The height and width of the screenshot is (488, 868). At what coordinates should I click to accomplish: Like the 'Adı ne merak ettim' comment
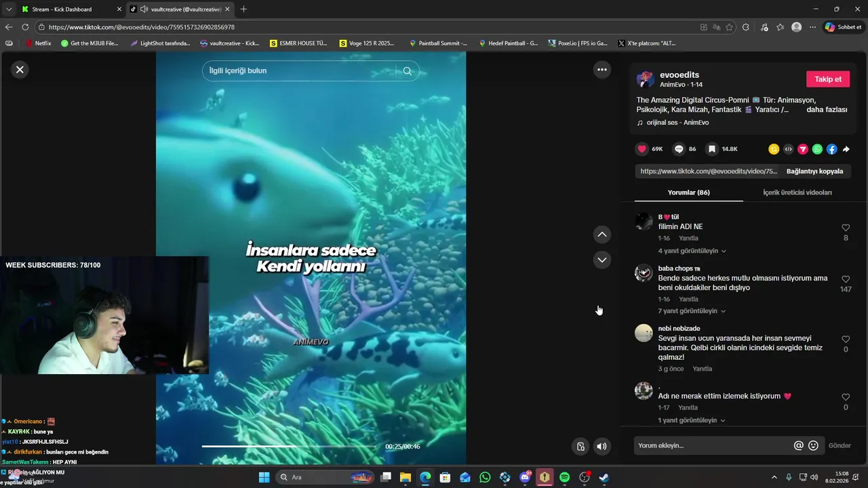[846, 397]
